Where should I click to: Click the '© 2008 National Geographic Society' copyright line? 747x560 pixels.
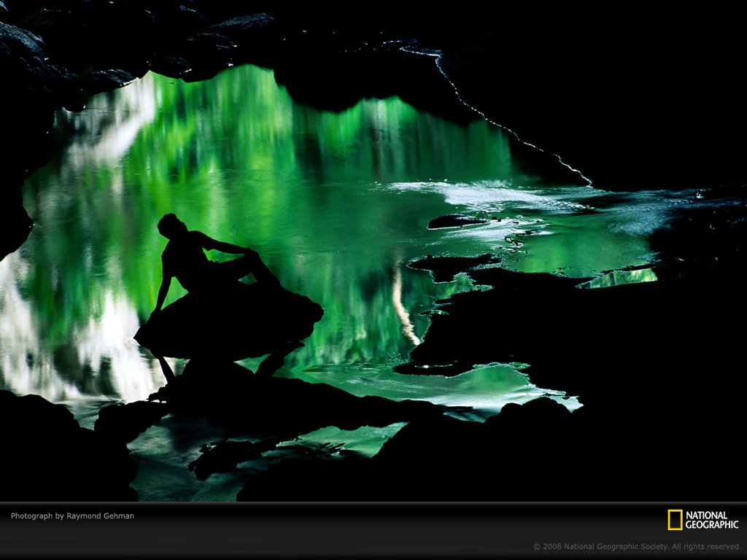point(636,547)
